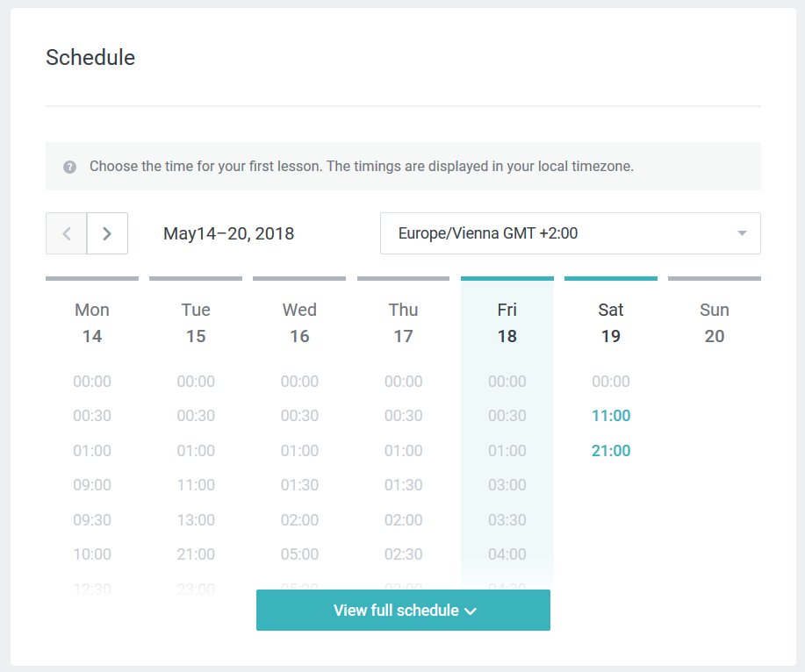
Task: Click the May 14–20, 2018 date range
Action: pos(228,233)
